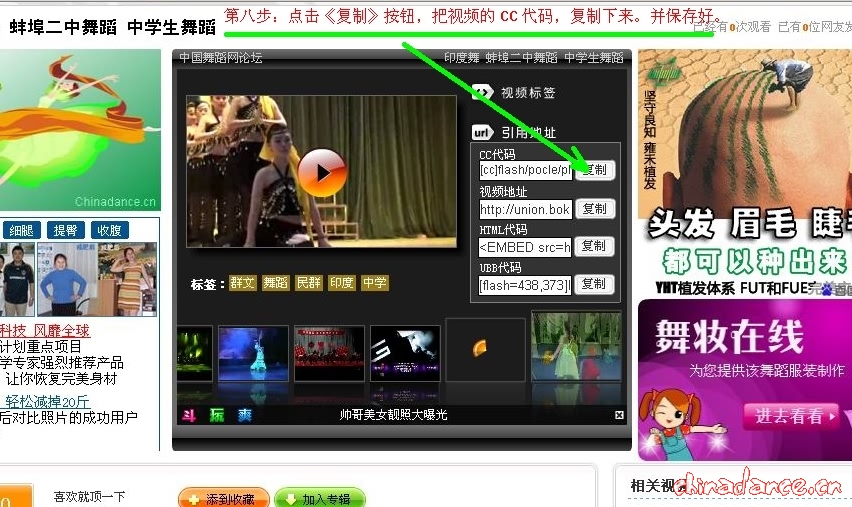Select the 中学 tag
The width and height of the screenshot is (852, 507).
pyautogui.click(x=375, y=283)
